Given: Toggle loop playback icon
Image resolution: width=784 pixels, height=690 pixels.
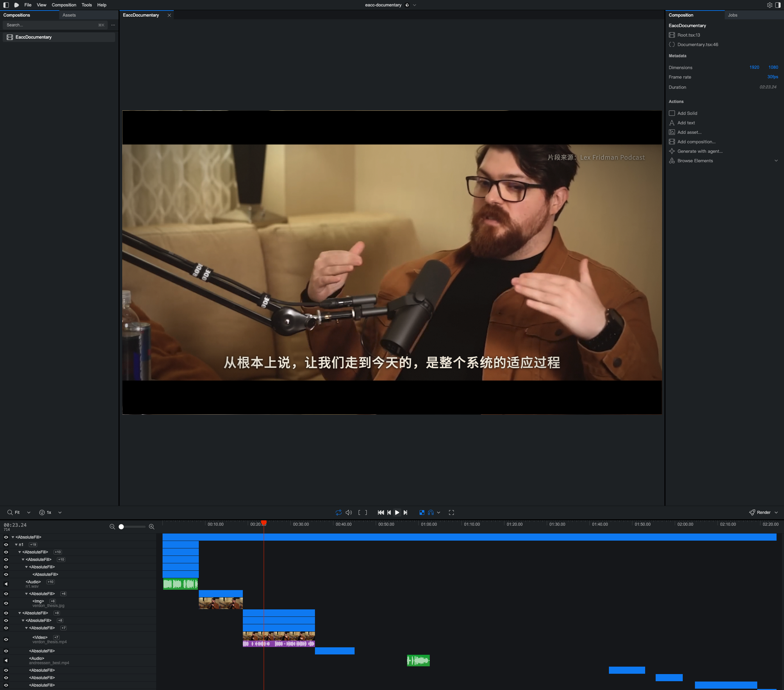Looking at the screenshot, I should 338,513.
